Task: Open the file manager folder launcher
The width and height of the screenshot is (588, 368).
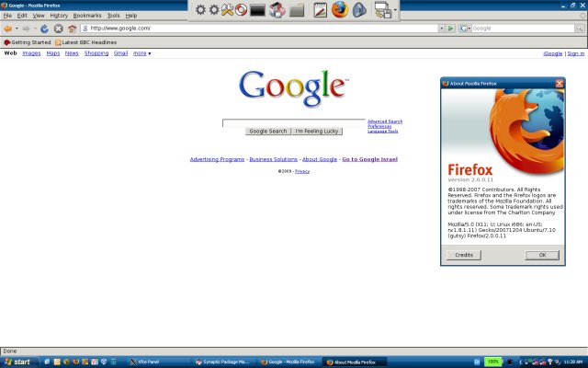Action: coord(297,10)
